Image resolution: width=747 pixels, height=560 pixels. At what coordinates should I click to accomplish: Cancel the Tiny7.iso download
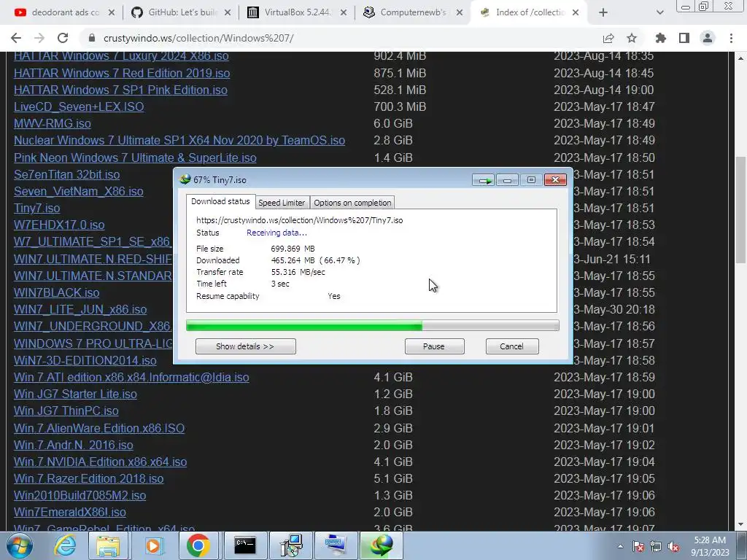click(512, 346)
